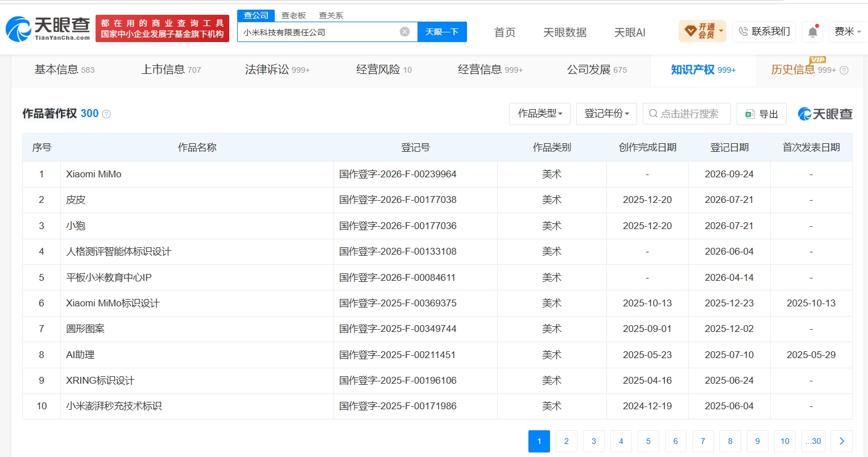Switch to the 查关系 search tab

[331, 15]
